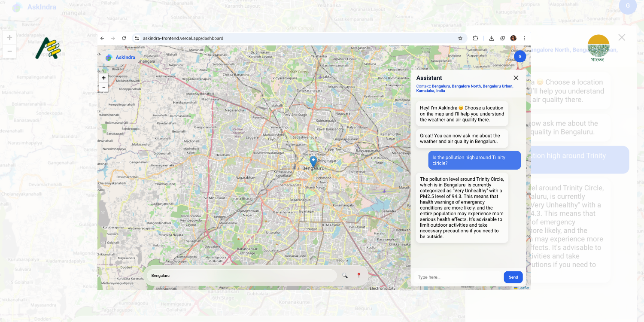Click the red location pin icon
644x322 pixels.
click(x=359, y=276)
